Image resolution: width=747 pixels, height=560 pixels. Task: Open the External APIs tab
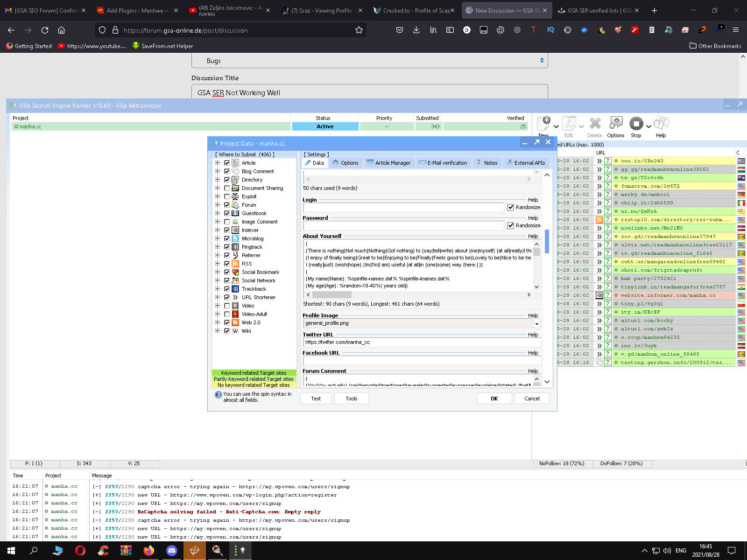pyautogui.click(x=526, y=163)
